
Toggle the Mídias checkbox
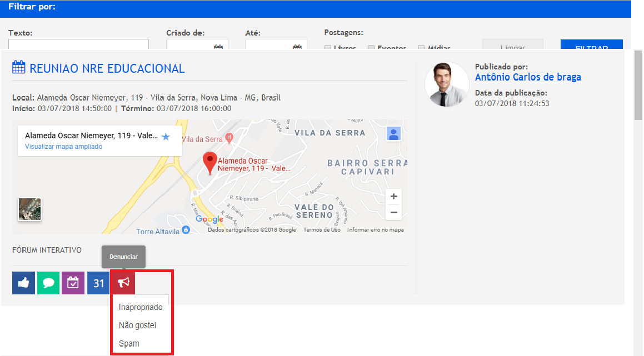click(421, 48)
